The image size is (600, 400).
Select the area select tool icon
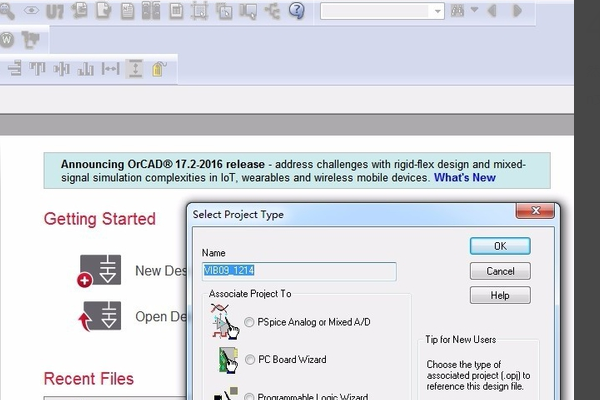pos(224,11)
